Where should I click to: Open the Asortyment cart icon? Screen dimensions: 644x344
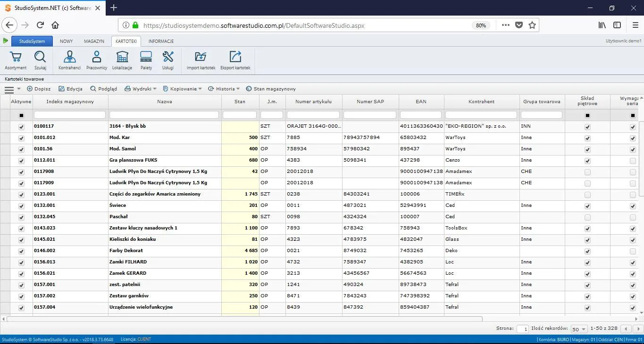point(16,61)
